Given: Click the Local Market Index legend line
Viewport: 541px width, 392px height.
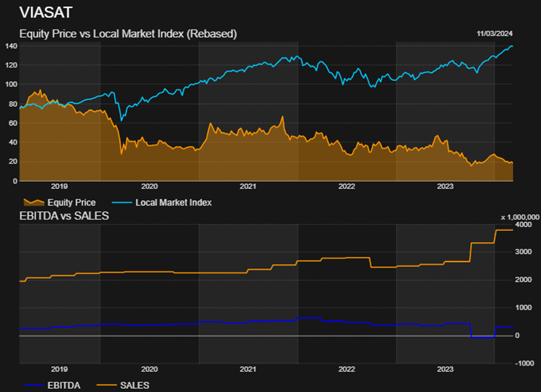Looking at the screenshot, I should tap(122, 202).
